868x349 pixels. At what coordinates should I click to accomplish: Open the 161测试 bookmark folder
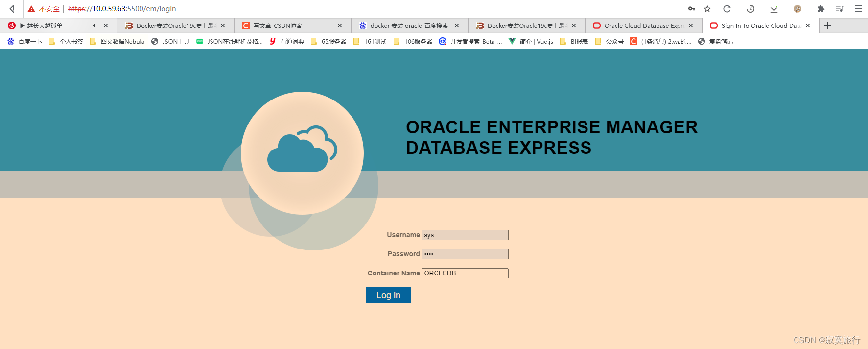370,41
